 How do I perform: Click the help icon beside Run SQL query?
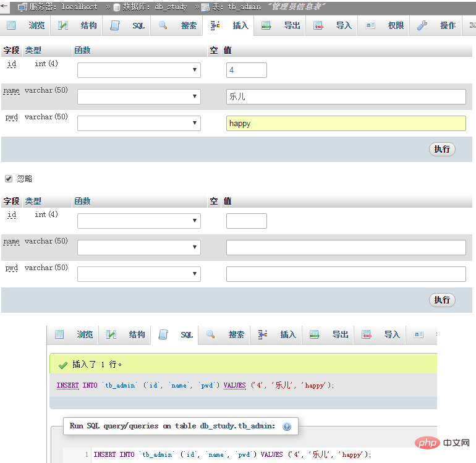(287, 427)
